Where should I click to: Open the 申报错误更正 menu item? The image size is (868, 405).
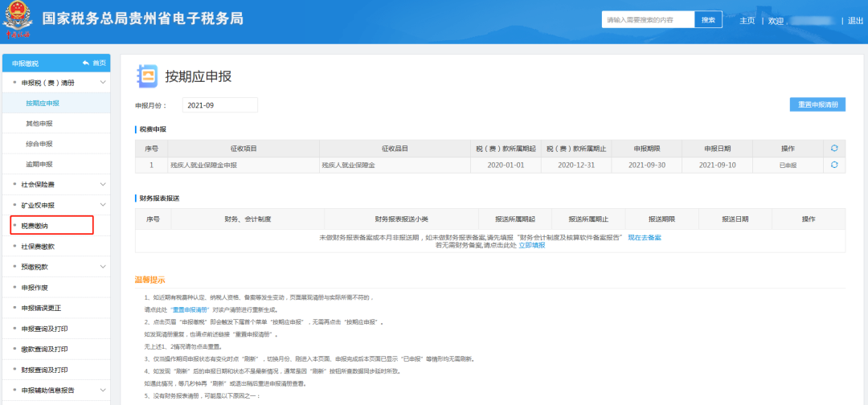[41, 308]
